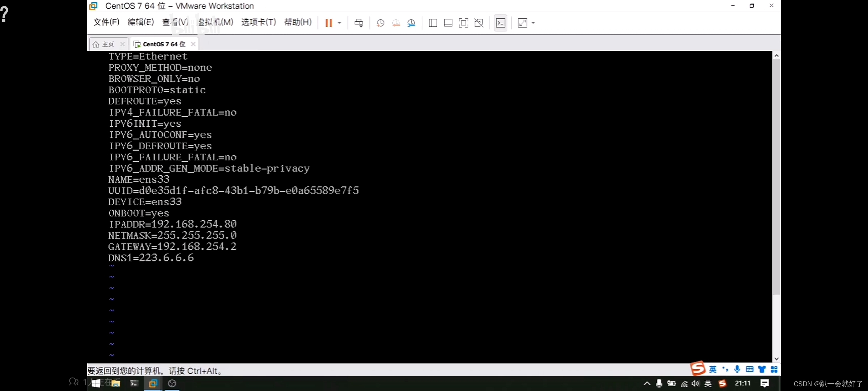Open the 选项卡(T) menu

point(259,22)
